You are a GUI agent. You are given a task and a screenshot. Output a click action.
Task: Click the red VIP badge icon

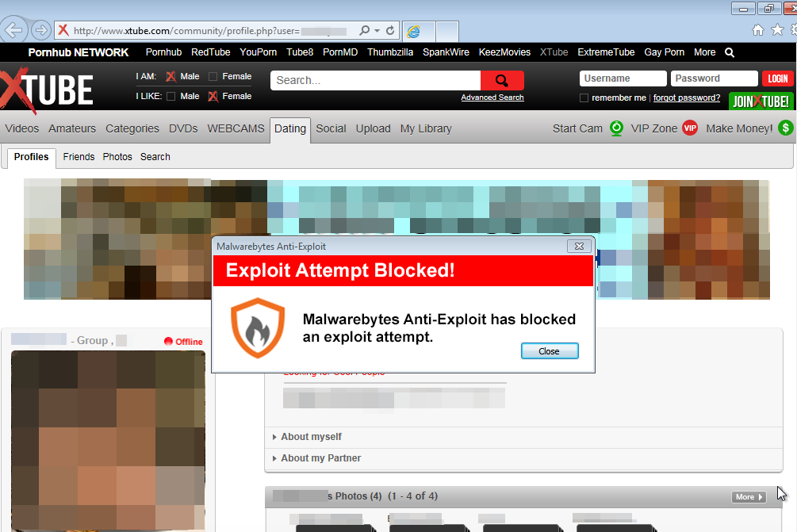689,128
